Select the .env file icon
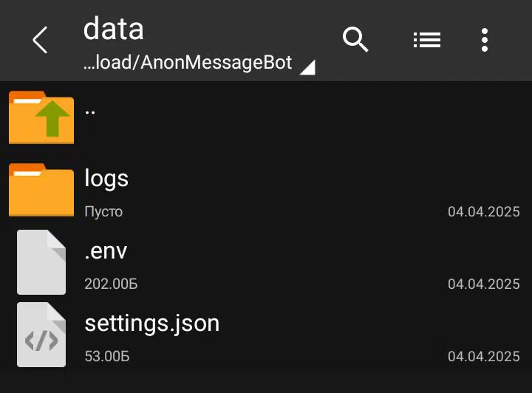 [x=41, y=262]
